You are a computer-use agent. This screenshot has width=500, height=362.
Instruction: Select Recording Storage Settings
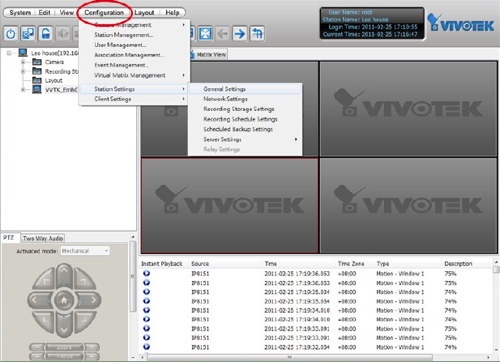point(245,109)
